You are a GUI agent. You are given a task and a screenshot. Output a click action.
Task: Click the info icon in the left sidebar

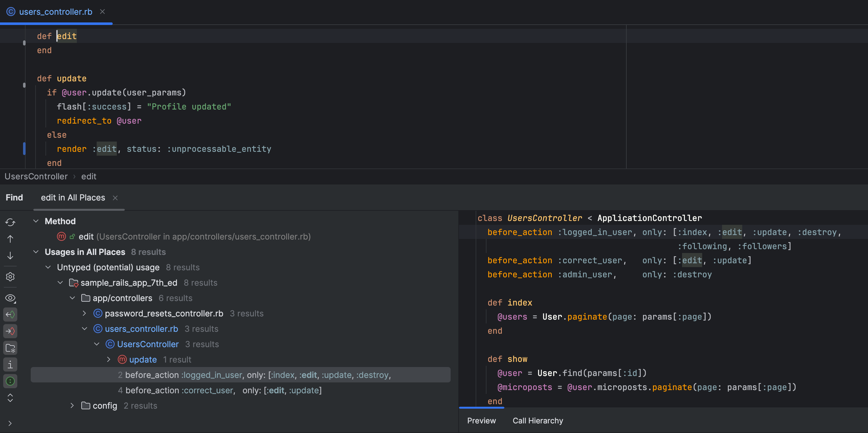click(10, 364)
